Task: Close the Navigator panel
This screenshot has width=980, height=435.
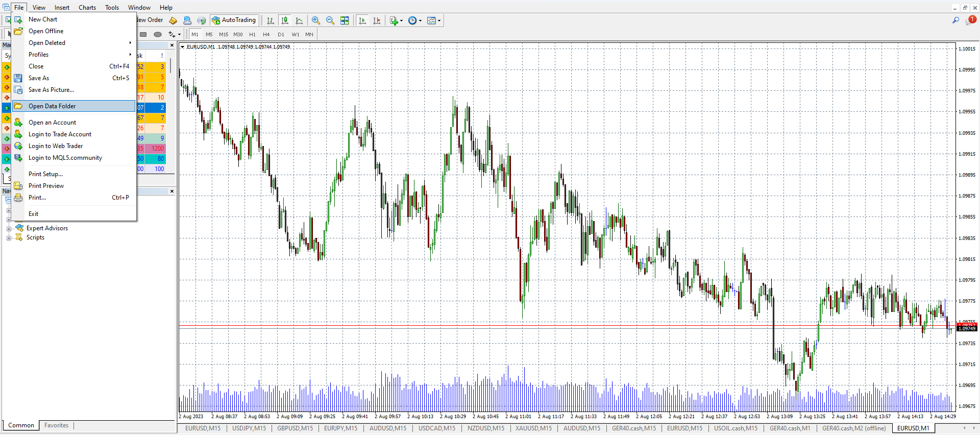Action: (x=171, y=191)
